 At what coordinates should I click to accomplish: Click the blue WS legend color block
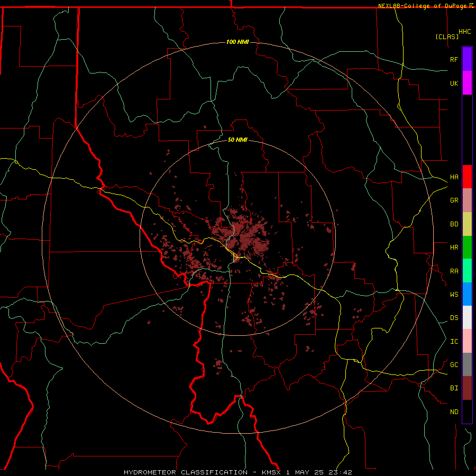coord(467,294)
